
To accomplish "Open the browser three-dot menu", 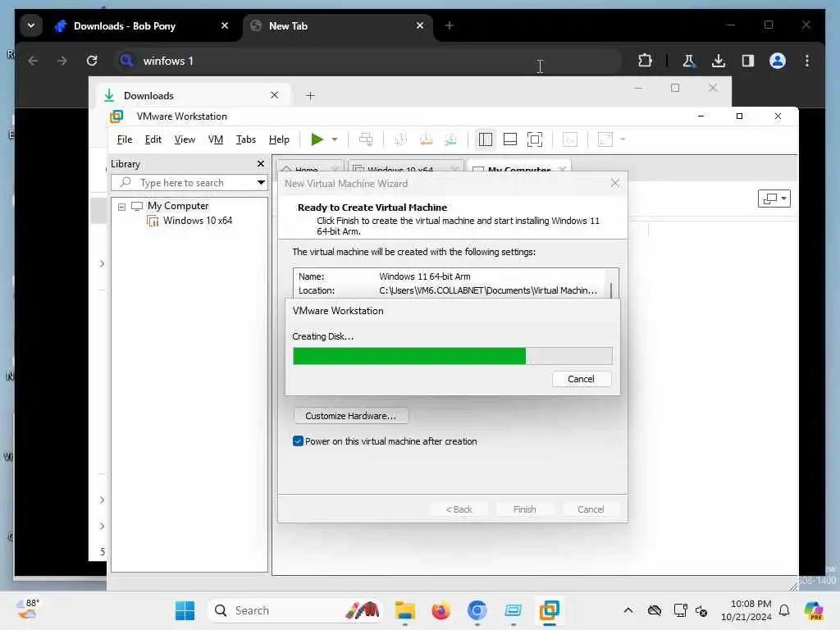I will pos(807,61).
